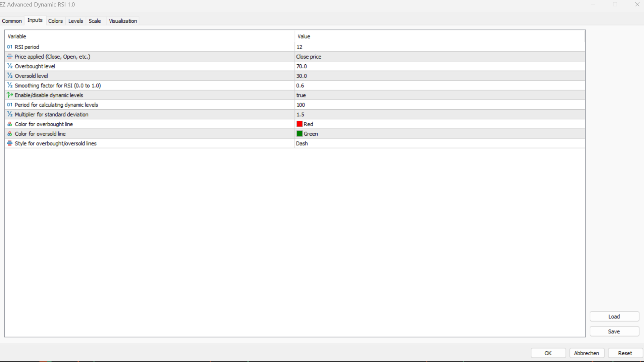This screenshot has width=644, height=362.
Task: Click the list icon next to Price applied
Action: pyautogui.click(x=9, y=56)
